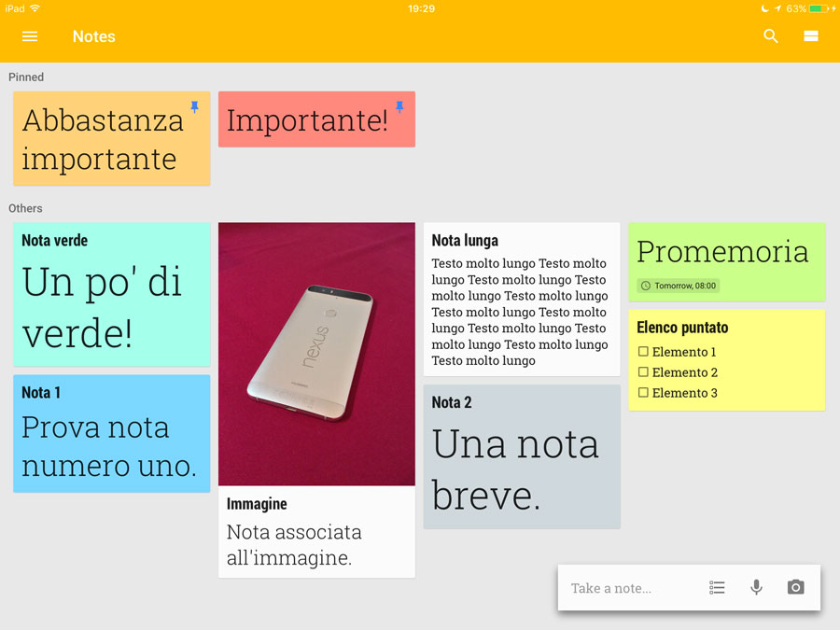Tap the search magnifier icon
The image size is (840, 630).
point(770,36)
